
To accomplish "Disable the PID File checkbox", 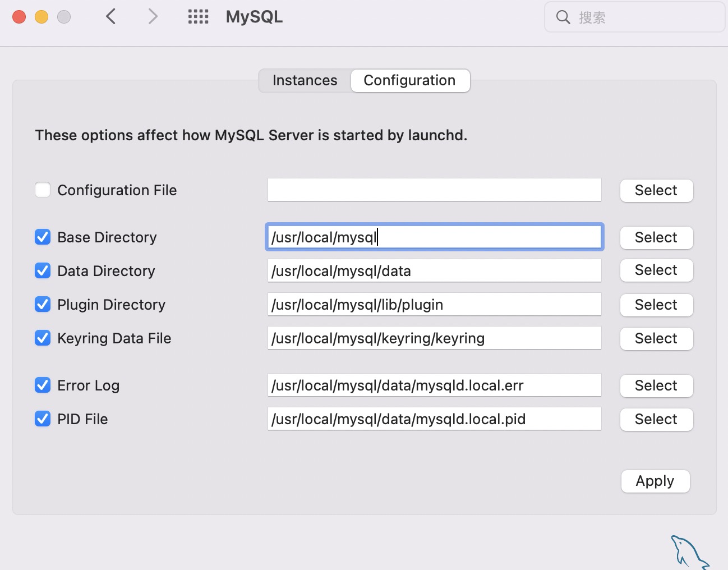I will tap(43, 419).
